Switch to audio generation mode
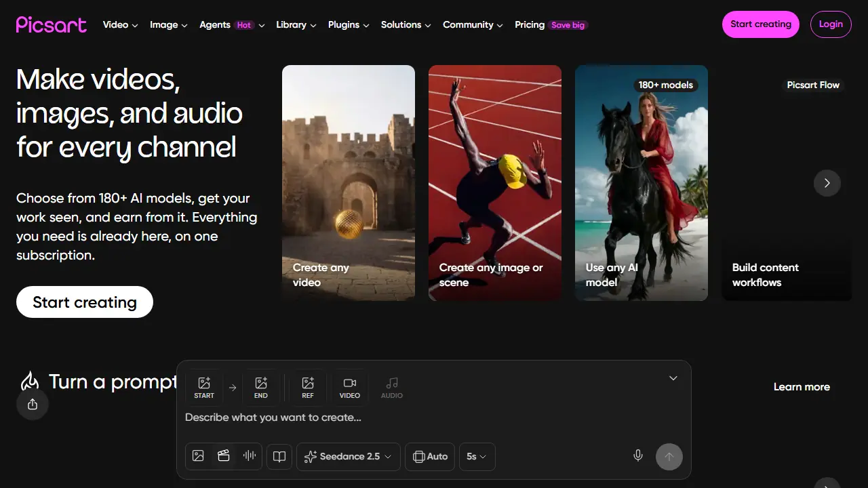The height and width of the screenshot is (488, 868). point(250,456)
